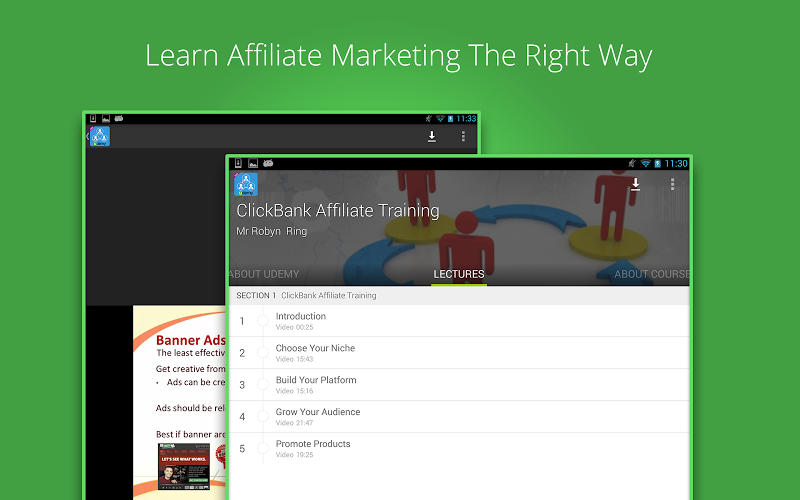Tap Video 21:47 duration label

pyautogui.click(x=294, y=423)
